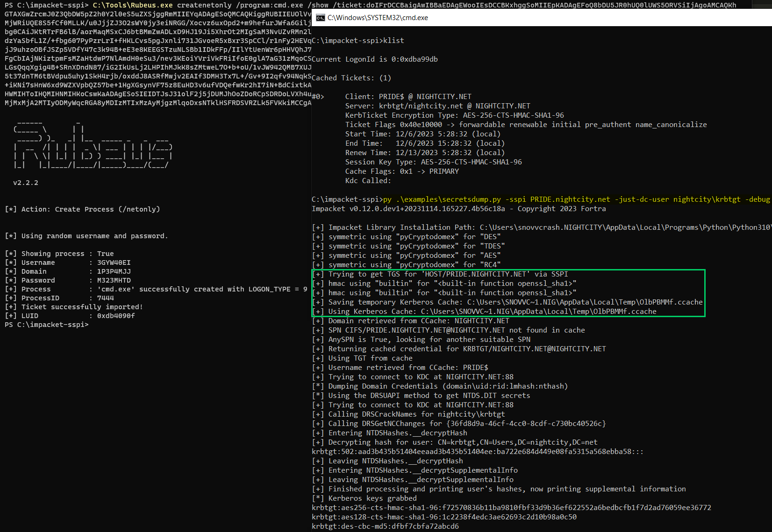Click the 'Dumping Domain Credentials' status line

437,386
